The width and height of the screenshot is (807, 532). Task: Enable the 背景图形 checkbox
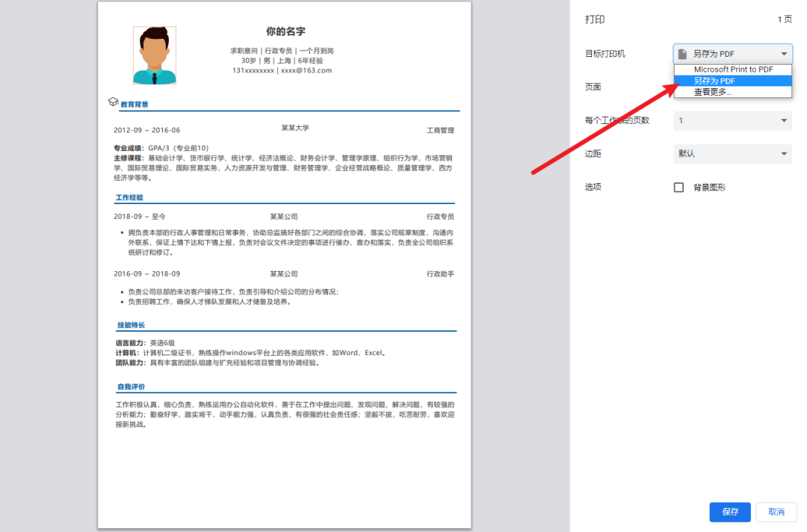678,188
